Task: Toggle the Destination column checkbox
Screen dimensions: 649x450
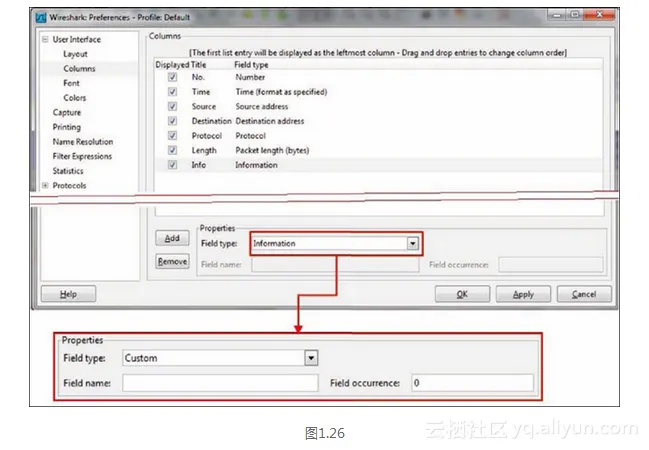Action: point(172,121)
